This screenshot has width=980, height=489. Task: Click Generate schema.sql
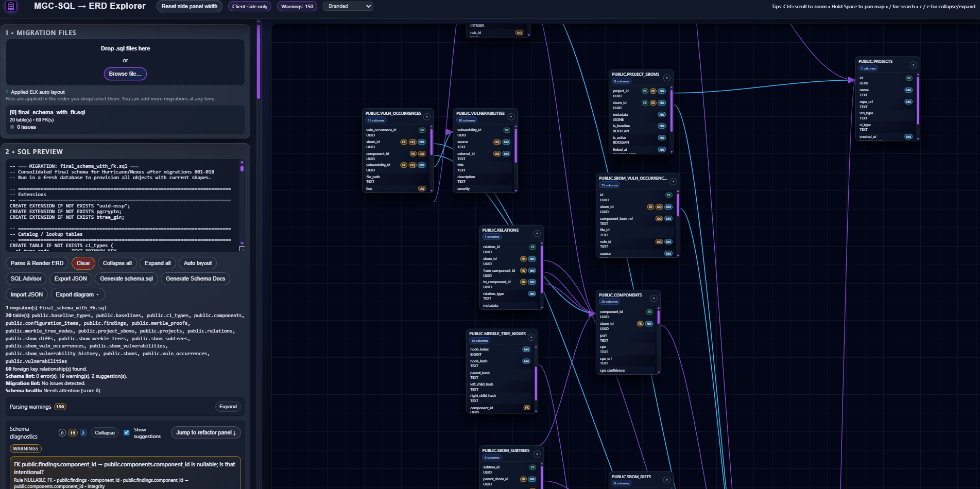[x=126, y=278]
